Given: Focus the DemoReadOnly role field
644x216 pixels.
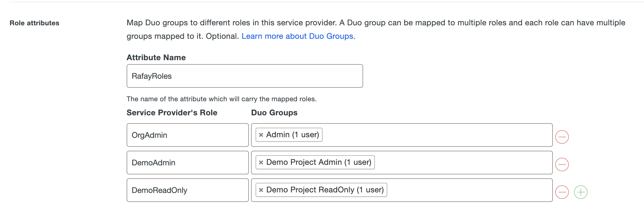Looking at the screenshot, I should click(188, 190).
